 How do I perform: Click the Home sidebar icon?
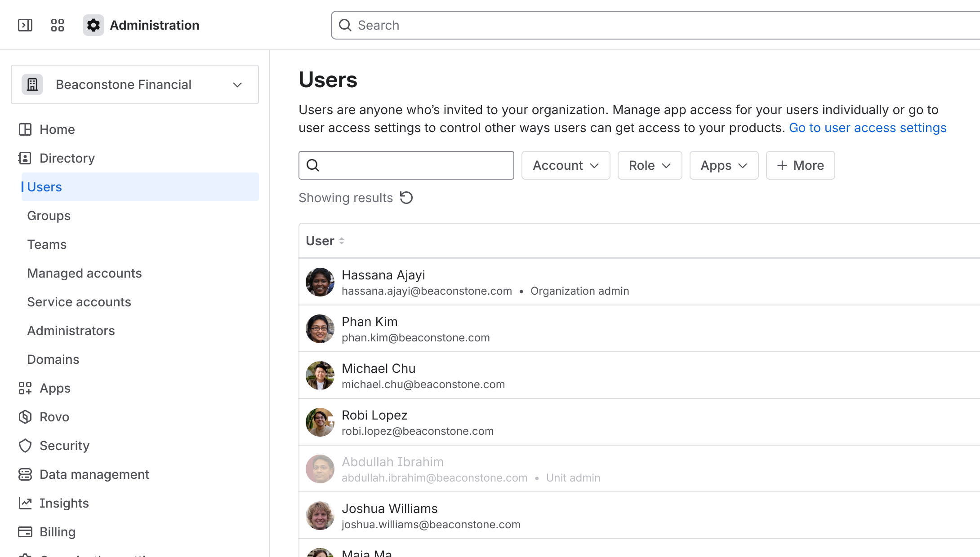tap(25, 129)
